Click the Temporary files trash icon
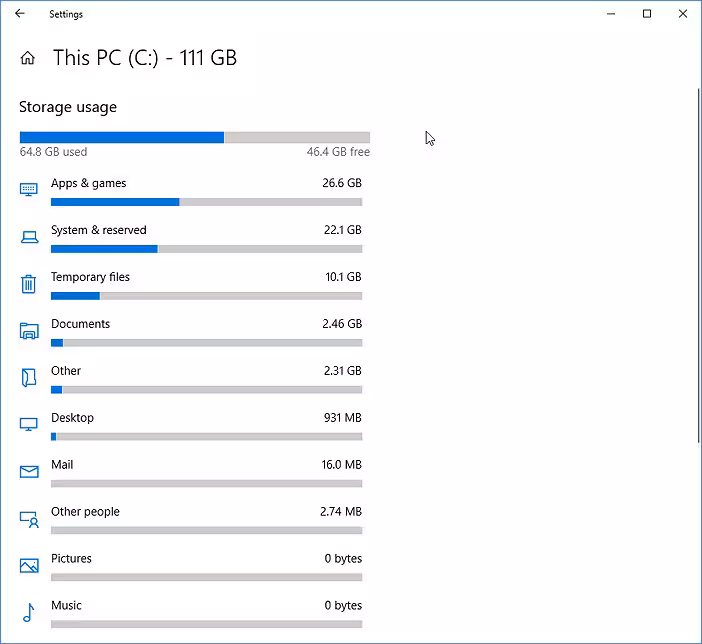Screen dimensions: 702x644 coord(29,284)
